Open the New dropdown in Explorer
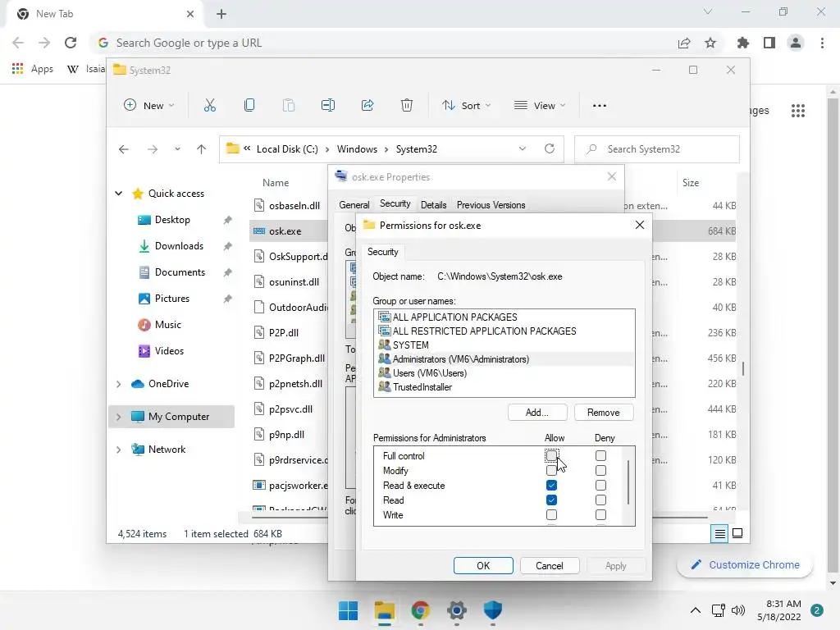This screenshot has height=630, width=840. tap(149, 106)
